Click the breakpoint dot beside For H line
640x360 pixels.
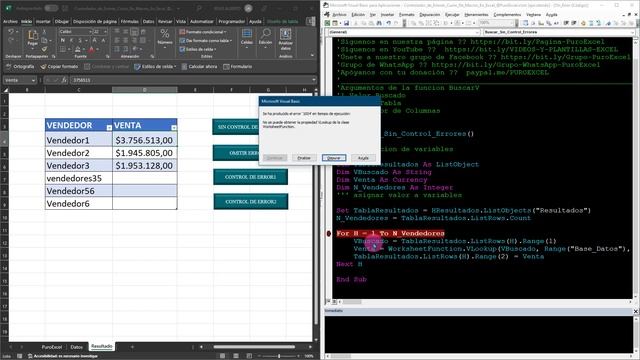[329, 233]
